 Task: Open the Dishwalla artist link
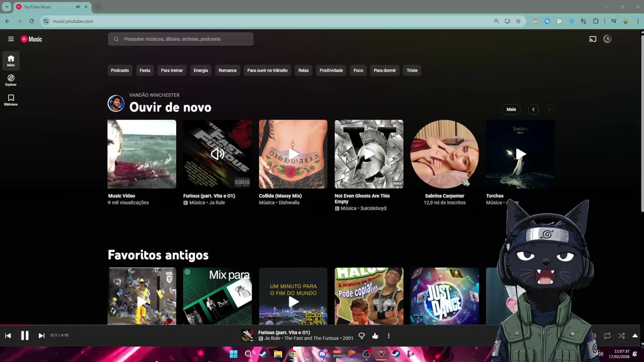[289, 203]
